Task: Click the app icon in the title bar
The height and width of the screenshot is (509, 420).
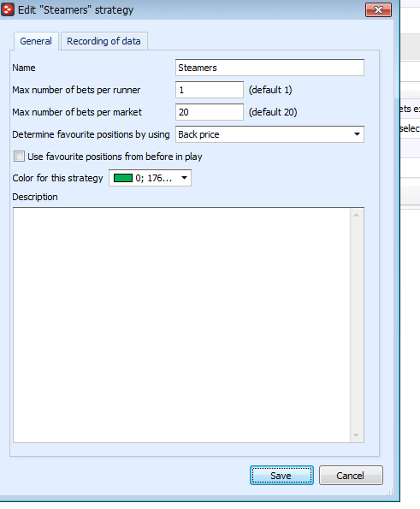Action: coord(7,9)
